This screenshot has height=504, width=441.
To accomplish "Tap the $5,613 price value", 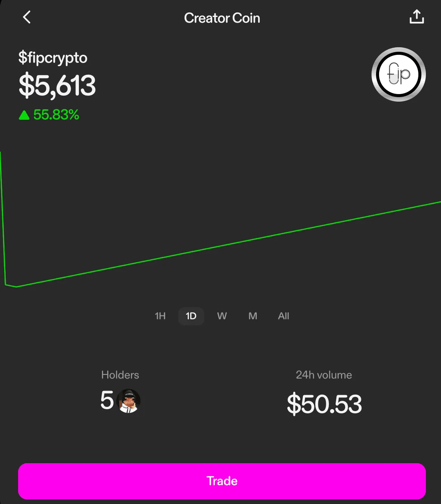I will tap(57, 86).
